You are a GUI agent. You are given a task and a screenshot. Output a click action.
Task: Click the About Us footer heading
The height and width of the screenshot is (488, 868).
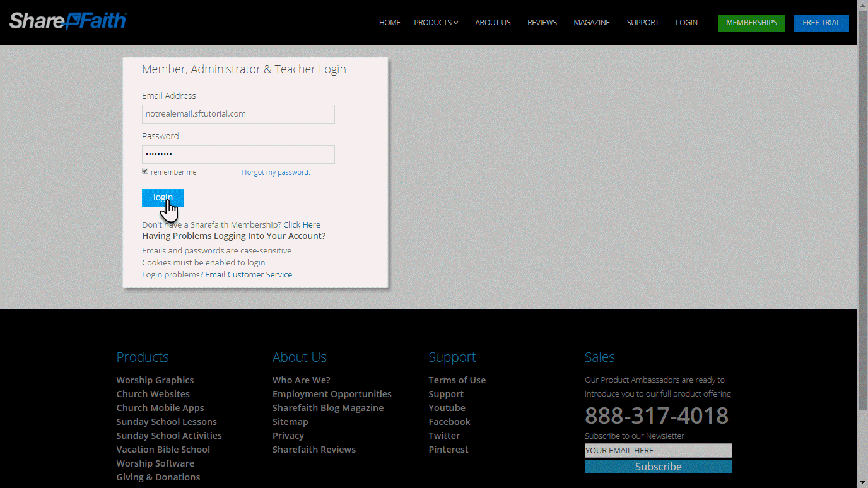point(300,357)
